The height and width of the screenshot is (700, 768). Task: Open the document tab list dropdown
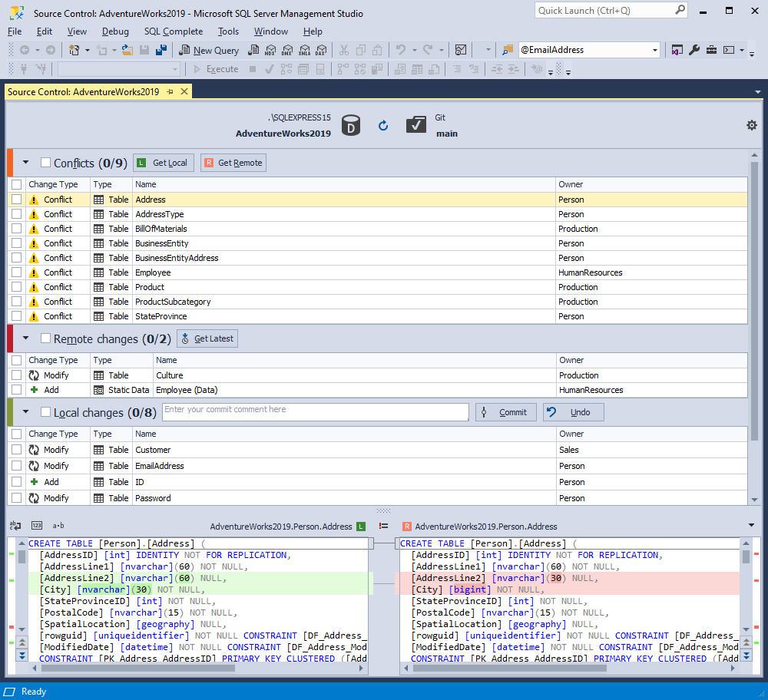[758, 92]
